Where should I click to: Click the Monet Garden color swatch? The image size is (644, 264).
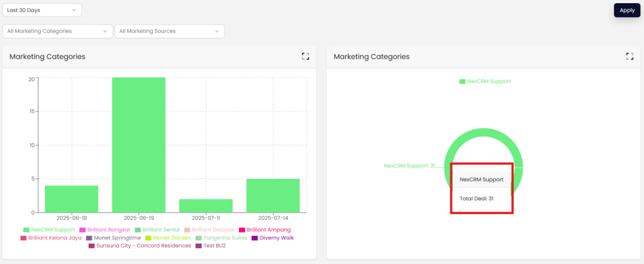(148, 238)
